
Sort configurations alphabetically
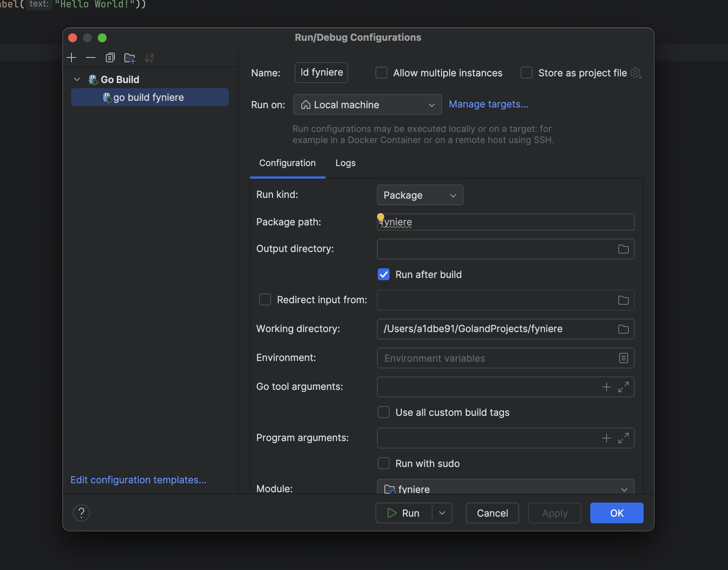coord(149,58)
